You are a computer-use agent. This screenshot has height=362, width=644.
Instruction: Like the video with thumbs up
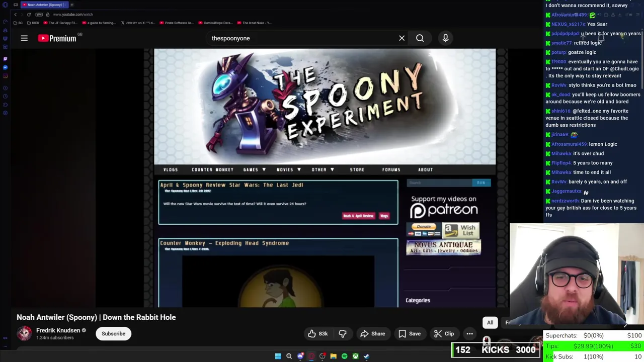click(x=318, y=334)
